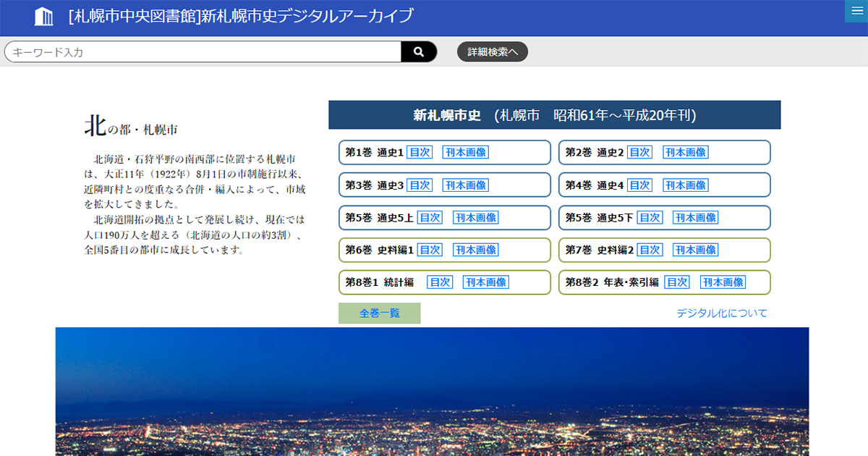View 刊本画像 for 第1巻 通史1
868x456 pixels.
click(x=465, y=153)
